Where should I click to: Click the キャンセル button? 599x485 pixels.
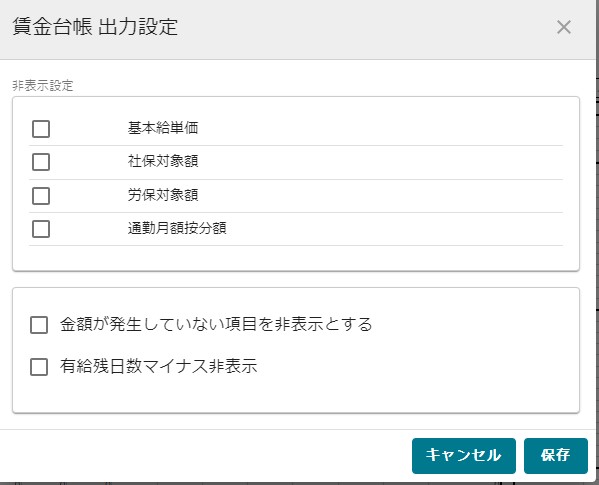463,456
